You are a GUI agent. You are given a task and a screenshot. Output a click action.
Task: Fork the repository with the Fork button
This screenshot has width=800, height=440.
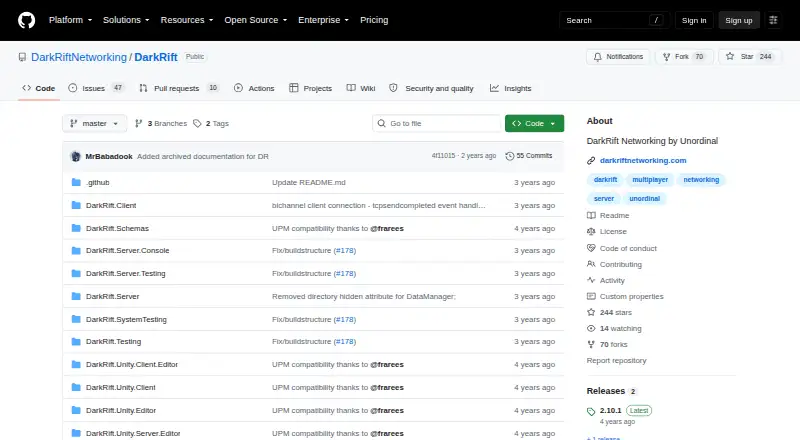pyautogui.click(x=683, y=57)
